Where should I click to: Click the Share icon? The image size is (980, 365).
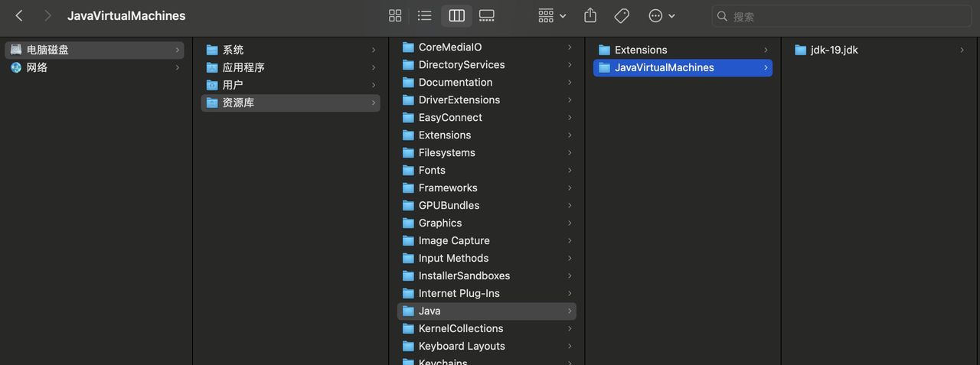click(x=590, y=16)
